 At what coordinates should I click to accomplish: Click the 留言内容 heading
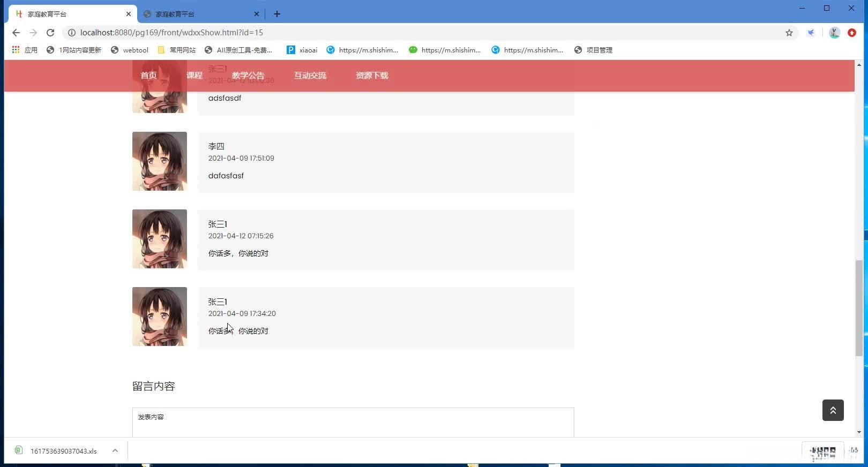(154, 386)
